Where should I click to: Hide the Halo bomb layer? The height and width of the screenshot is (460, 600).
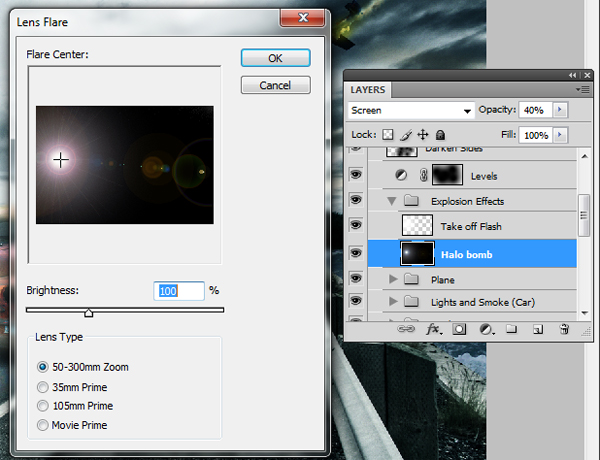[x=355, y=253]
